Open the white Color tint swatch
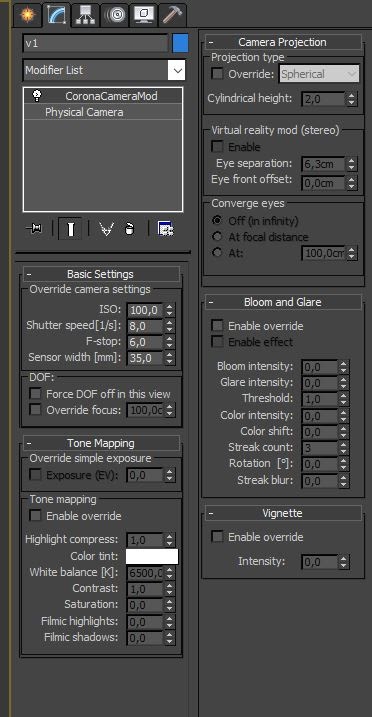This screenshot has height=717, width=372. pos(152,556)
